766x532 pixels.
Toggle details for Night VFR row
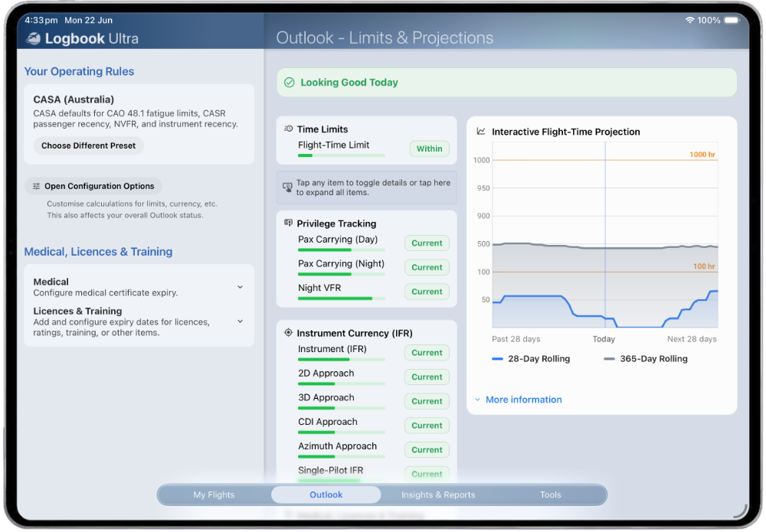(368, 292)
